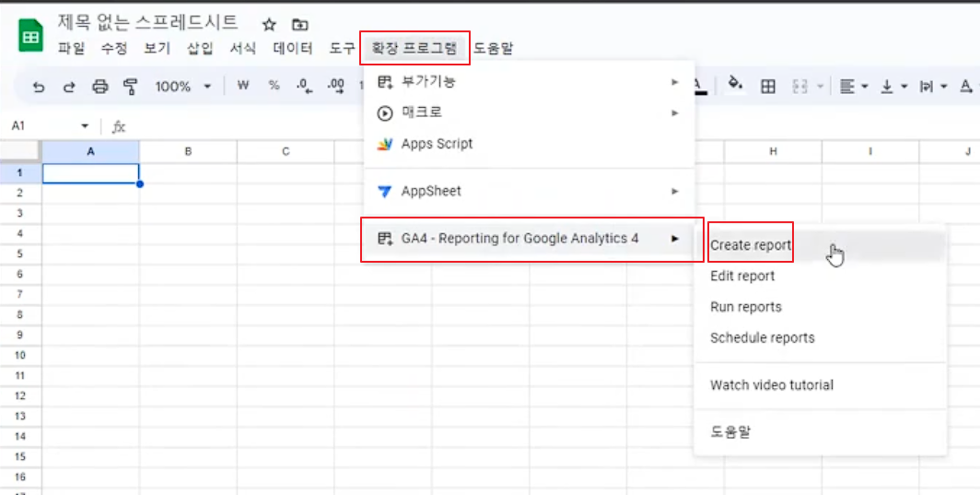The image size is (980, 495).
Task: Open the 매크로 submenu entry
Action: click(529, 113)
